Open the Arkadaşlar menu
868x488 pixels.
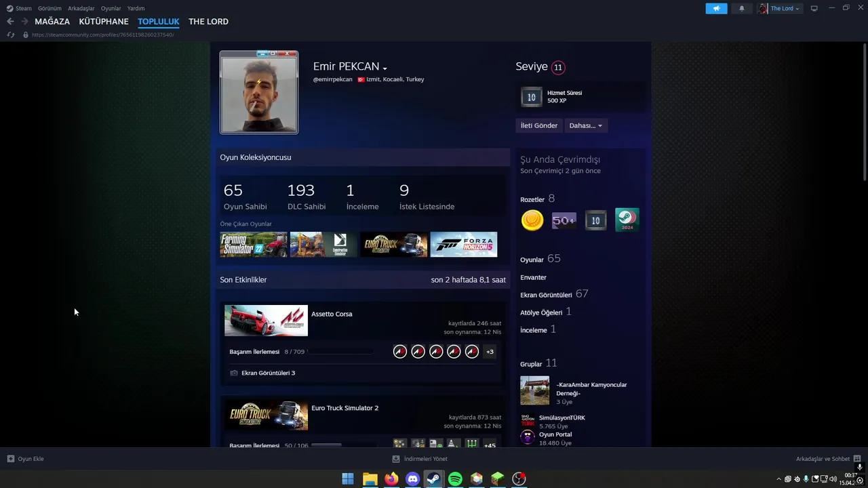click(81, 8)
